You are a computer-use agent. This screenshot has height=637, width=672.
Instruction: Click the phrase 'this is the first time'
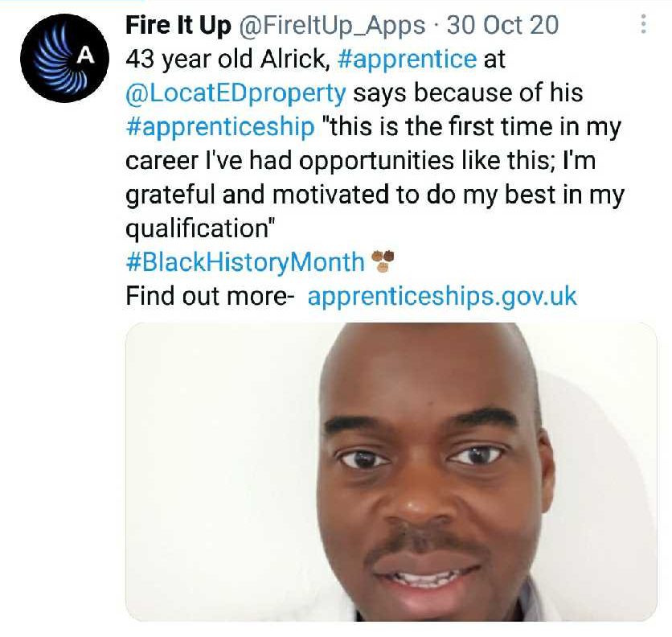coord(438,126)
